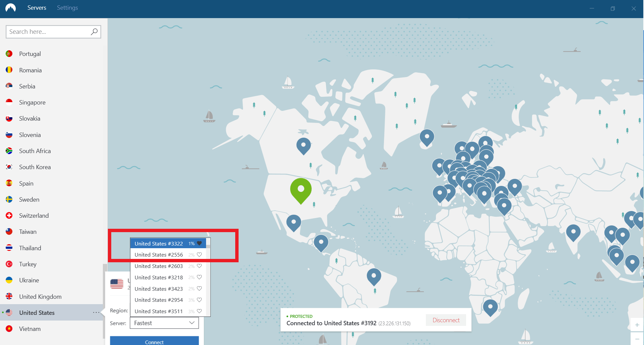Image resolution: width=644 pixels, height=345 pixels.
Task: Select Vietnam in the country list
Action: coord(52,329)
